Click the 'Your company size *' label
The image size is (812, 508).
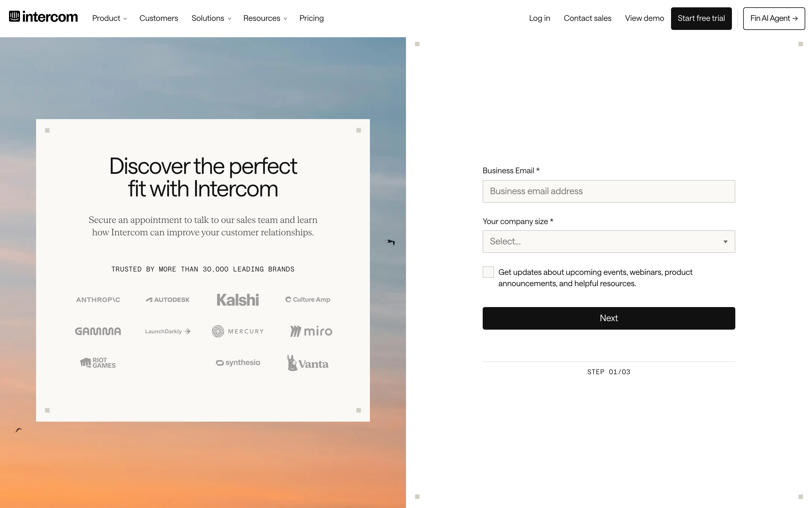[518, 222]
